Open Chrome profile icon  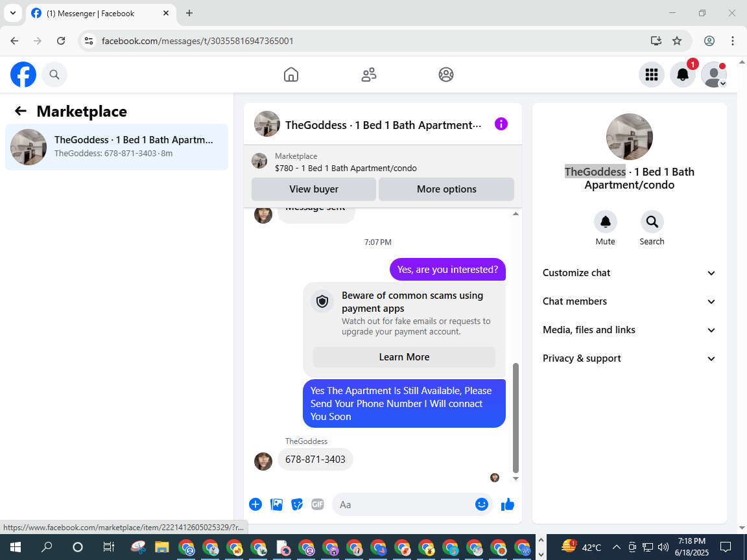click(x=709, y=41)
